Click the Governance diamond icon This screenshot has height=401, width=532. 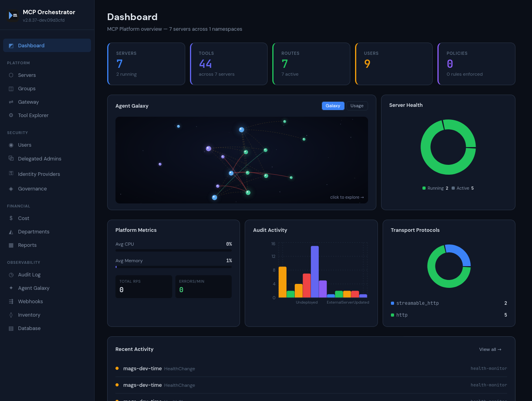coord(11,189)
